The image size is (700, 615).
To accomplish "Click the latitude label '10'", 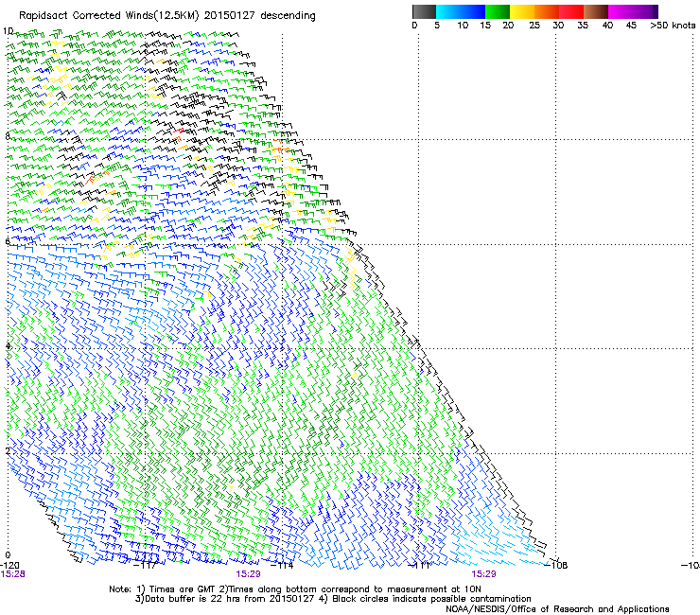I will coord(8,31).
